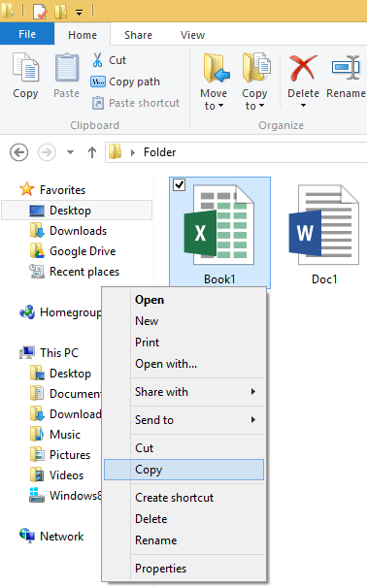Click the folder icon in the address bar
The height and width of the screenshot is (588, 367).
click(x=115, y=152)
